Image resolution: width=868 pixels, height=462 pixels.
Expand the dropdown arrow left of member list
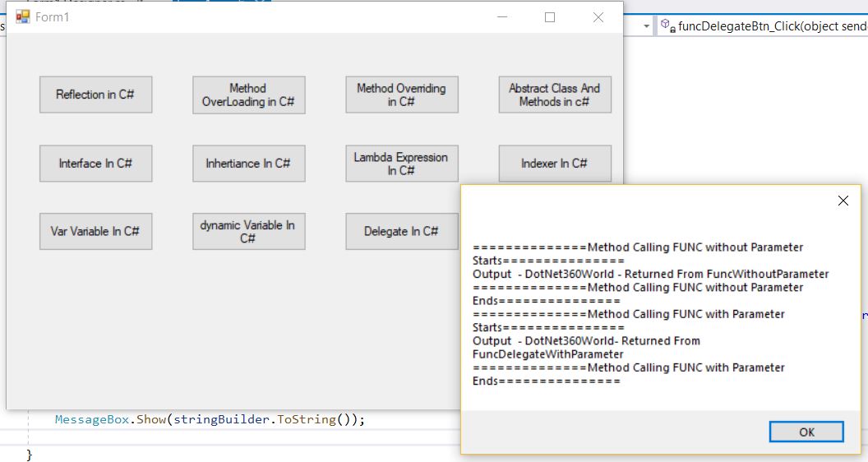click(x=646, y=26)
